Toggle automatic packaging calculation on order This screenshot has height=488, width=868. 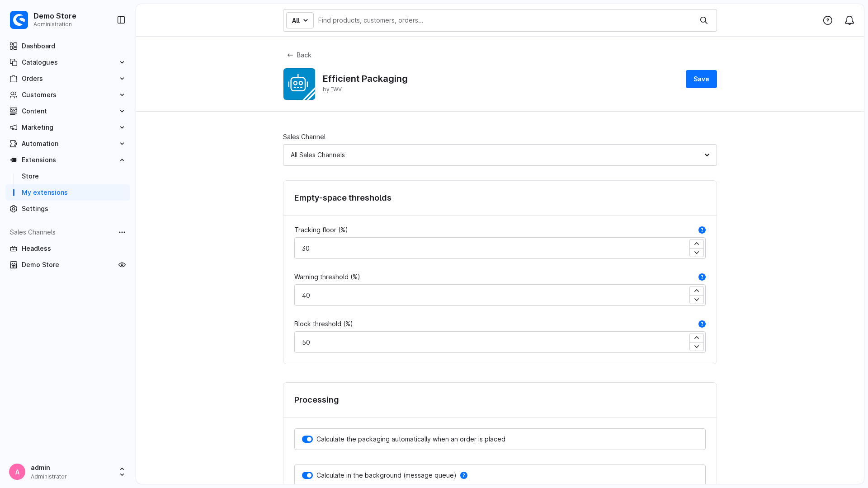point(307,439)
